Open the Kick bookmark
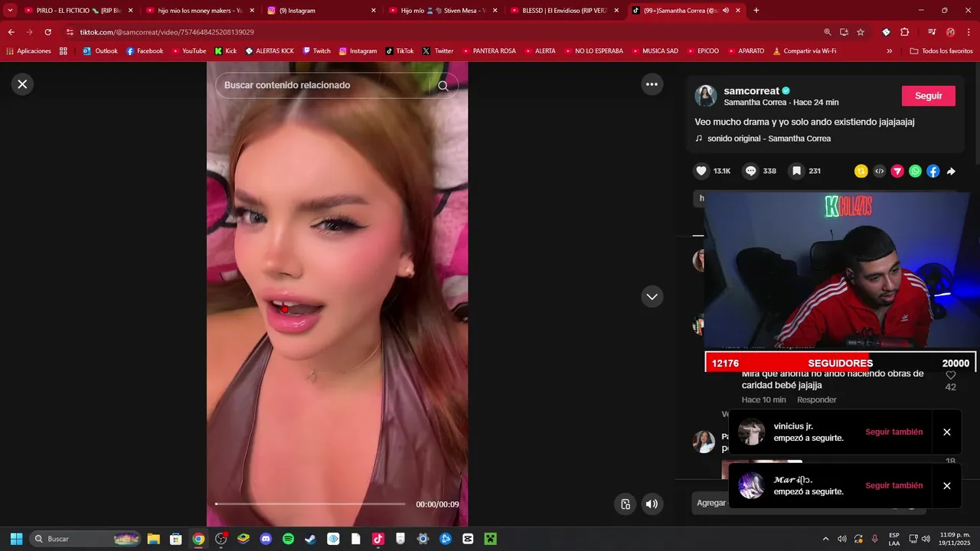Screen dimensions: 980x551 coord(226,51)
